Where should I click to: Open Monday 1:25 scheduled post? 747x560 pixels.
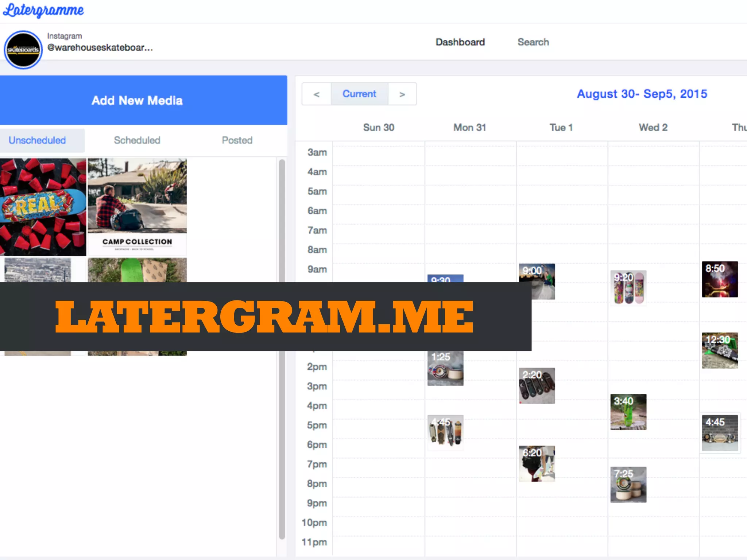[x=445, y=368]
